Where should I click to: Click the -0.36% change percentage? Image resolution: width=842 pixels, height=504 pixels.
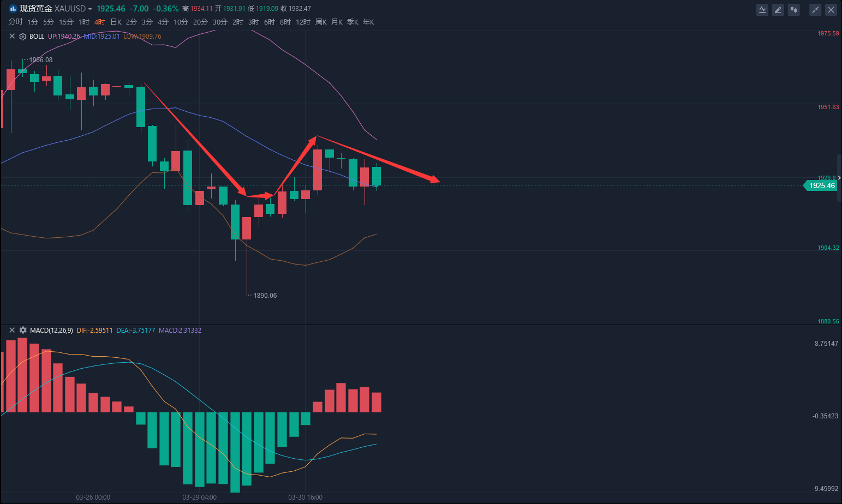coord(166,9)
